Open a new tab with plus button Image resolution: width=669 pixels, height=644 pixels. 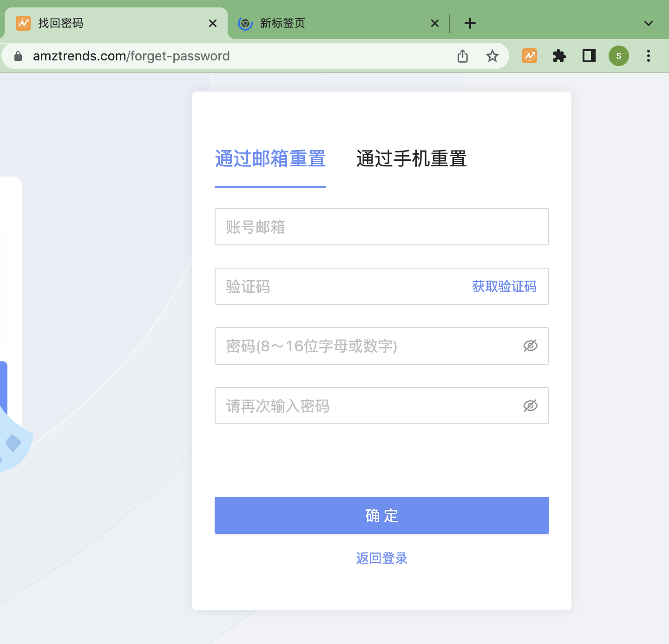[x=470, y=23]
